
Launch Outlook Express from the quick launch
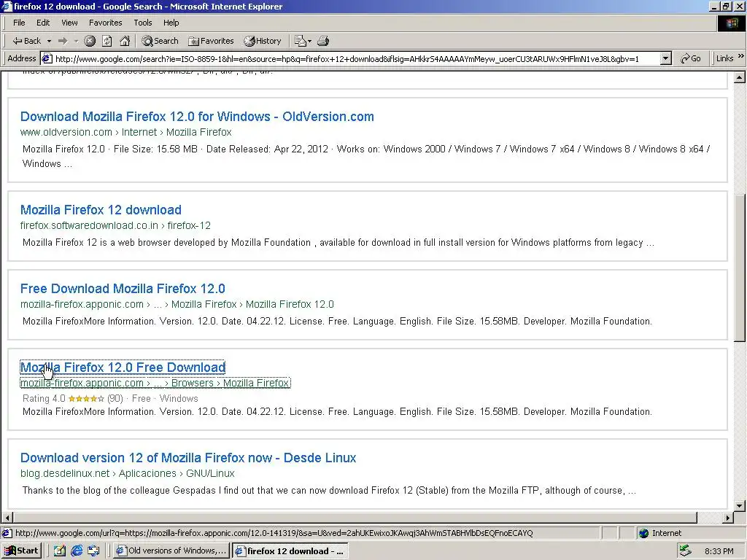point(93,551)
